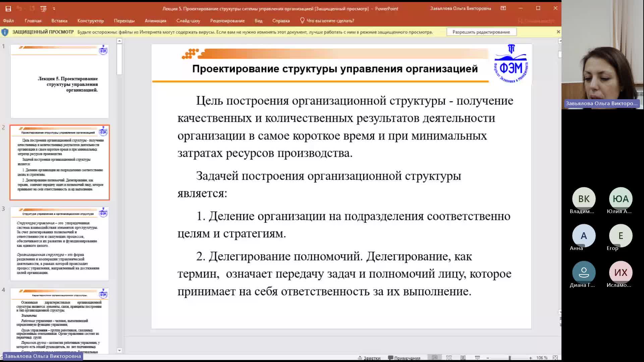Click the line '2. Делегирование полномочий'
644x362 pixels.
tap(344, 274)
